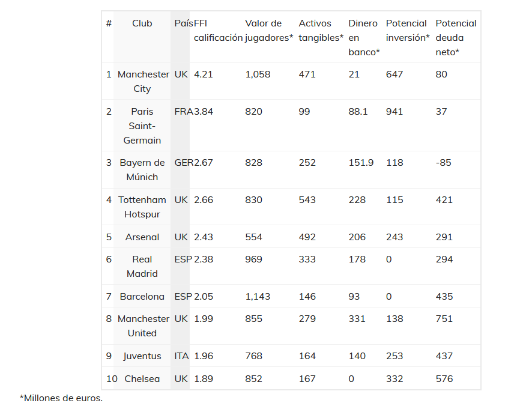The height and width of the screenshot is (415, 532).
Task: Select the Potencial deuda neto header
Action: pos(456,38)
